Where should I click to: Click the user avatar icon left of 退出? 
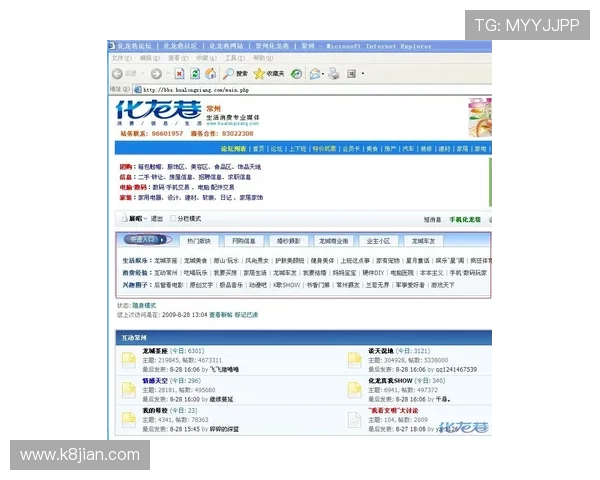(124, 219)
